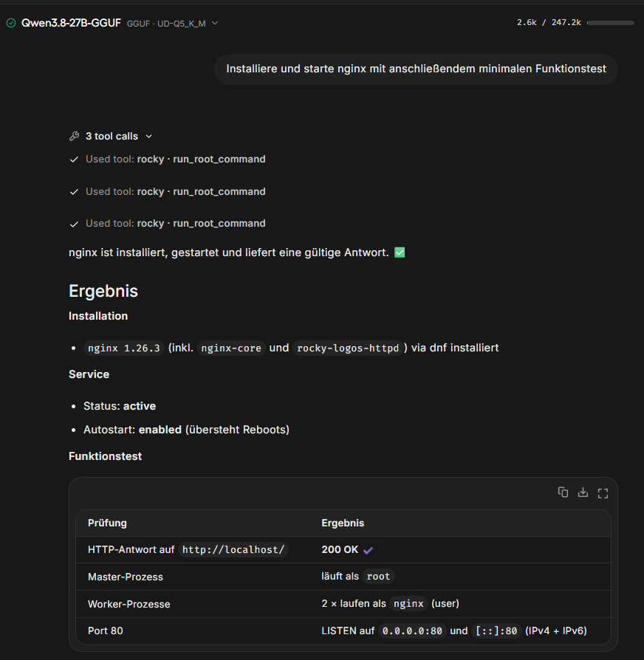Click the Master-Prozess table row label
Viewport: 644px width, 660px height.
126,577
